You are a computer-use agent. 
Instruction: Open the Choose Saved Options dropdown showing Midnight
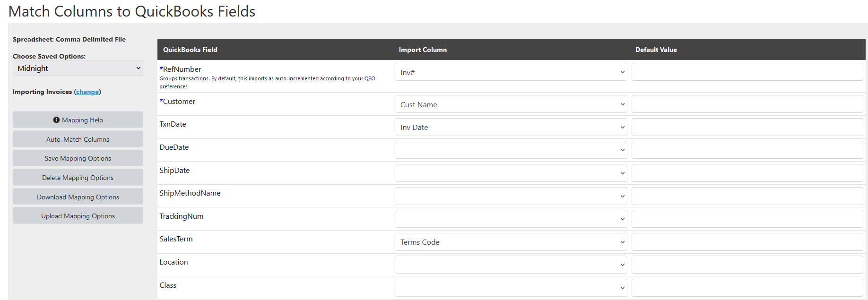[78, 68]
